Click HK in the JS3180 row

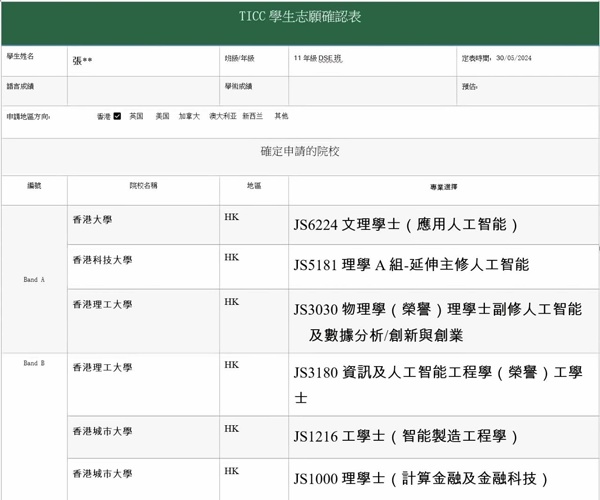point(232,365)
